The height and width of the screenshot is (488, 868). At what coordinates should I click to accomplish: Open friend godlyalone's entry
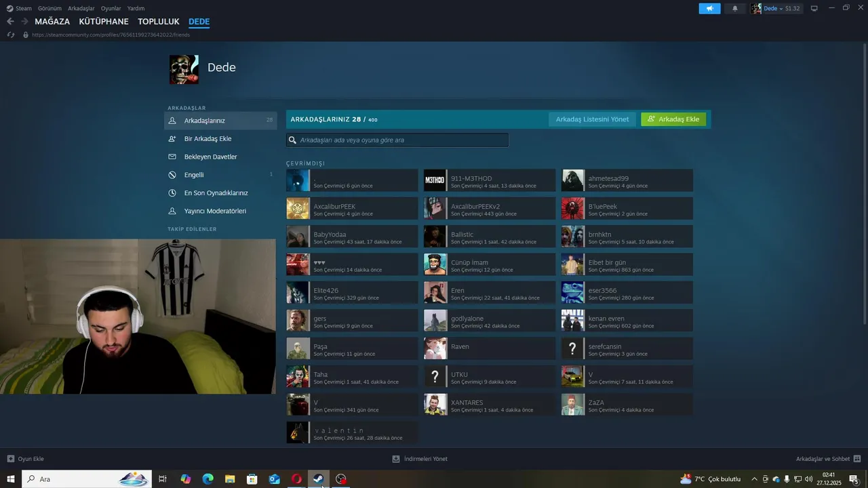point(490,321)
